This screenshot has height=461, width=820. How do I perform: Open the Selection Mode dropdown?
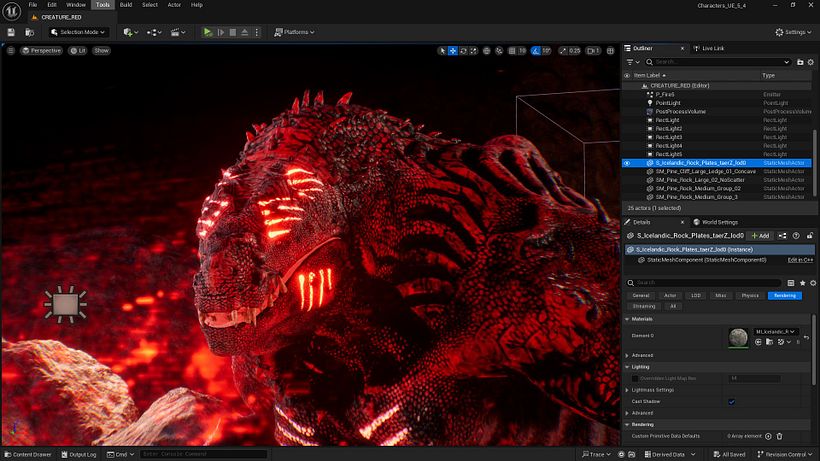click(78, 32)
